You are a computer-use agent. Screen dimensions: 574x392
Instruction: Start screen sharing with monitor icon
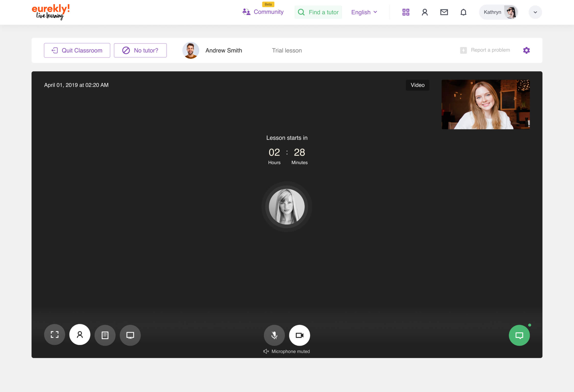[x=130, y=335]
